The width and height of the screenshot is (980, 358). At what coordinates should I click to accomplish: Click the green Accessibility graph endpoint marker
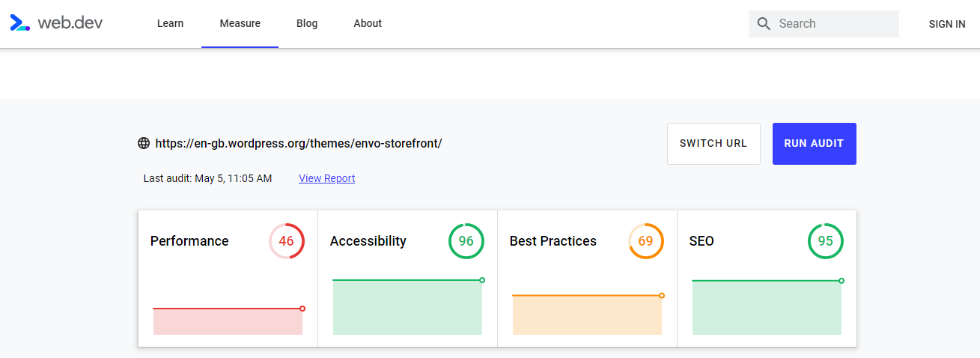(x=482, y=280)
